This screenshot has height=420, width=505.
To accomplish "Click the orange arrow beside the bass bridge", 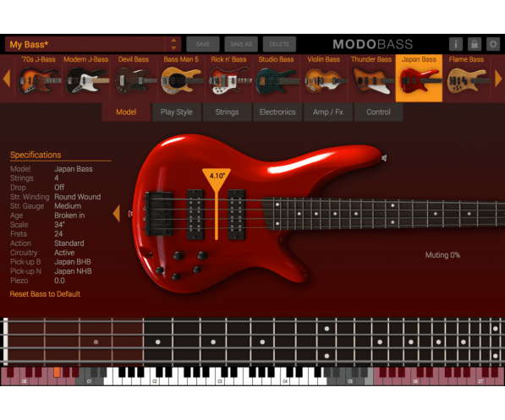I will tap(117, 213).
